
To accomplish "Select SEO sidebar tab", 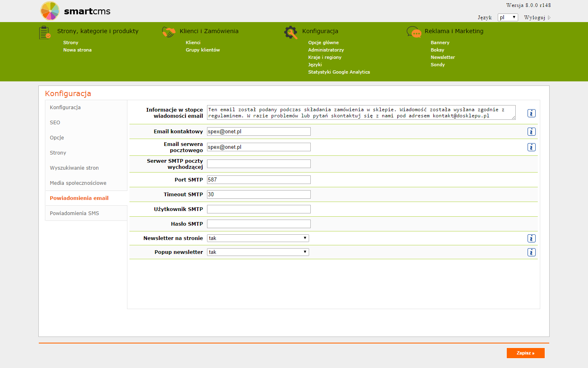I will [86, 123].
